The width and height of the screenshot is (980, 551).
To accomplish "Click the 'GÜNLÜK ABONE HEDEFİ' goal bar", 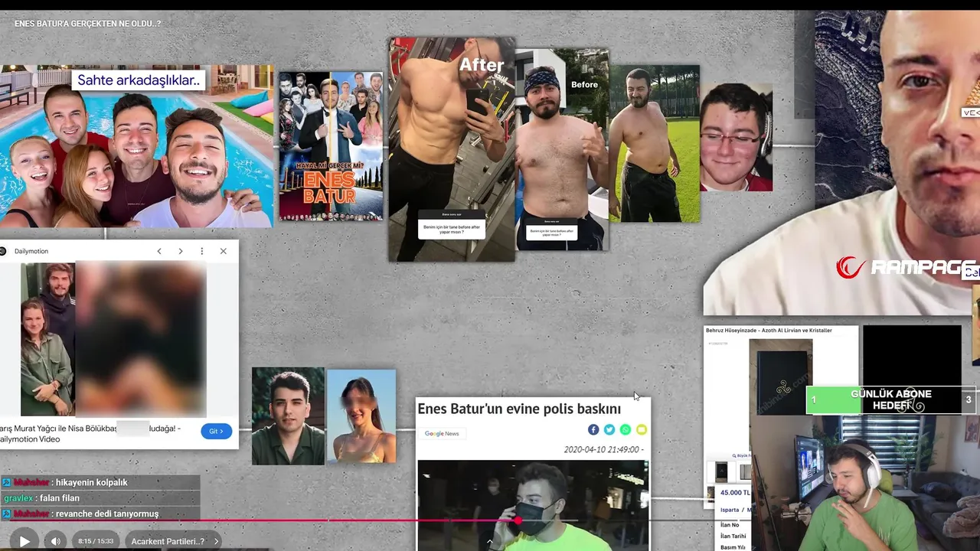I will pyautogui.click(x=891, y=399).
